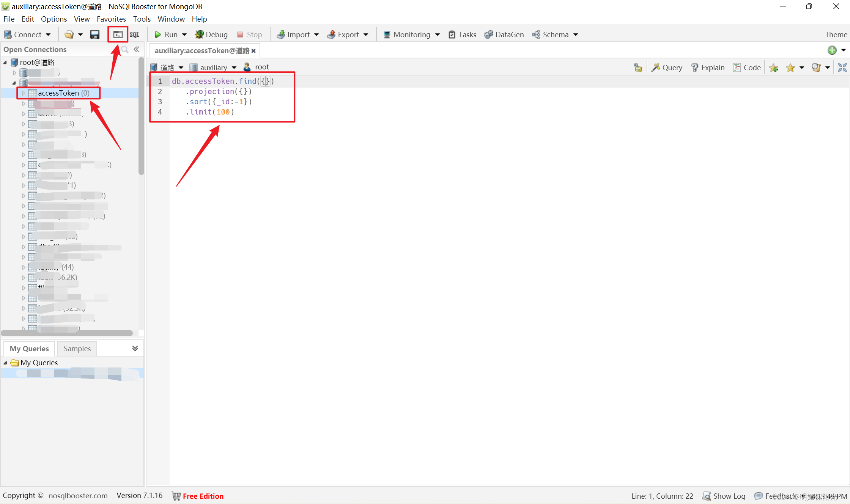The image size is (850, 504).
Task: Collapse the My Queries panel chevron
Action: click(135, 348)
